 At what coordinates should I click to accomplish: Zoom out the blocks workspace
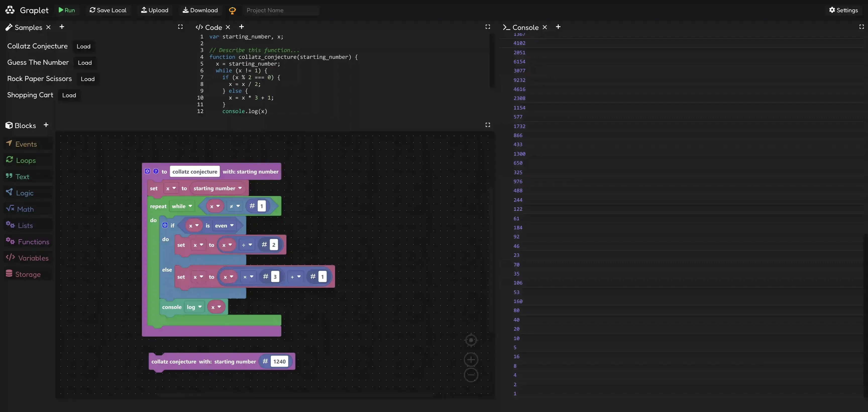pos(471,375)
